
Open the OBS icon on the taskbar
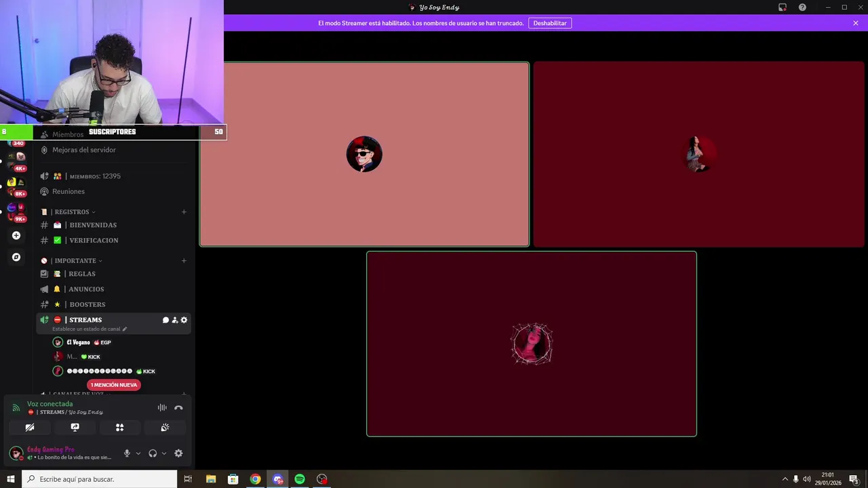[322, 479]
